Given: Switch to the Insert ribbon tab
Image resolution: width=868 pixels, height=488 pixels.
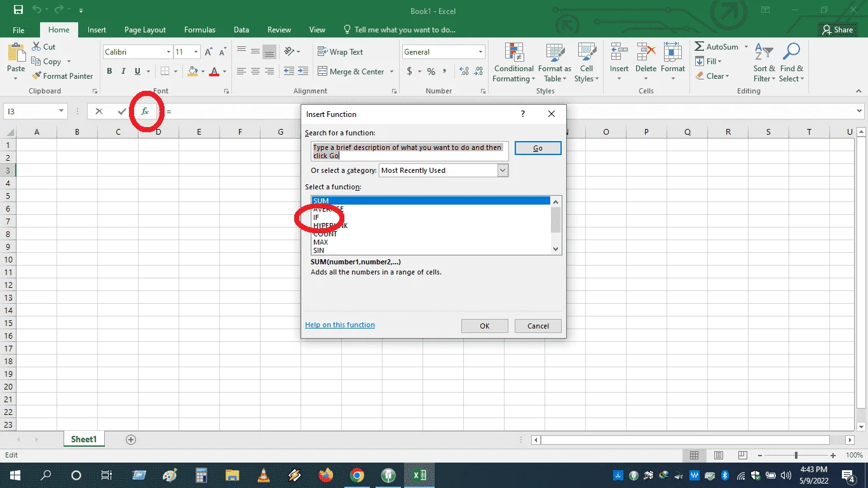Looking at the screenshot, I should point(97,30).
